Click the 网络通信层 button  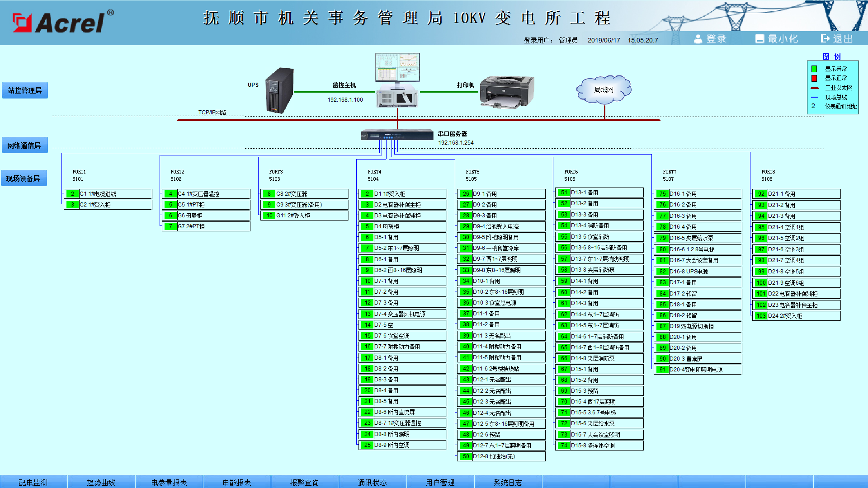[24, 145]
